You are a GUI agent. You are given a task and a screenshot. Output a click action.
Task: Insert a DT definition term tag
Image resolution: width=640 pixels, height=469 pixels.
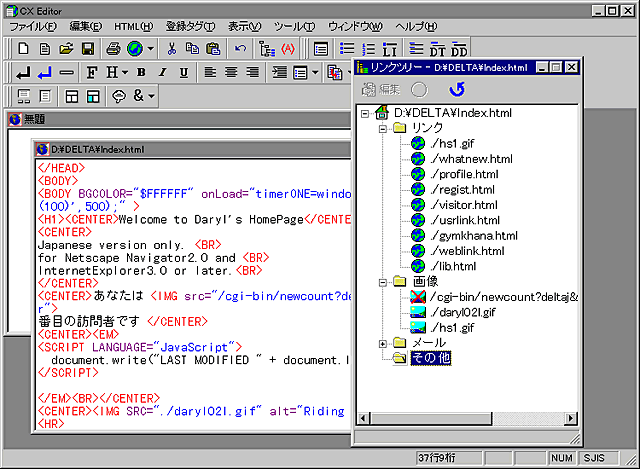tap(437, 49)
